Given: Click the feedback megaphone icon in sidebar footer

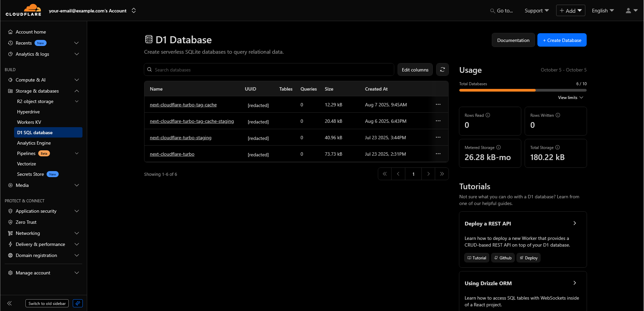Looking at the screenshot, I should pos(78,303).
